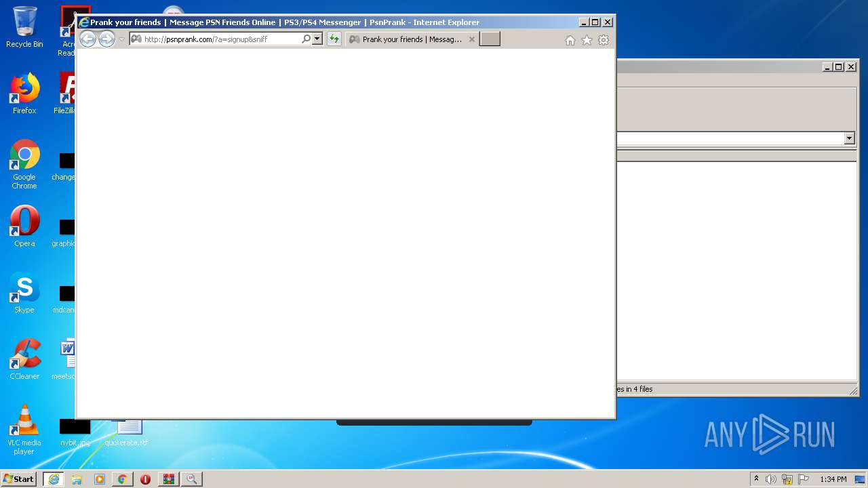Viewport: 868px width, 488px height.
Task: Open Opera from the taskbar
Action: click(x=145, y=479)
